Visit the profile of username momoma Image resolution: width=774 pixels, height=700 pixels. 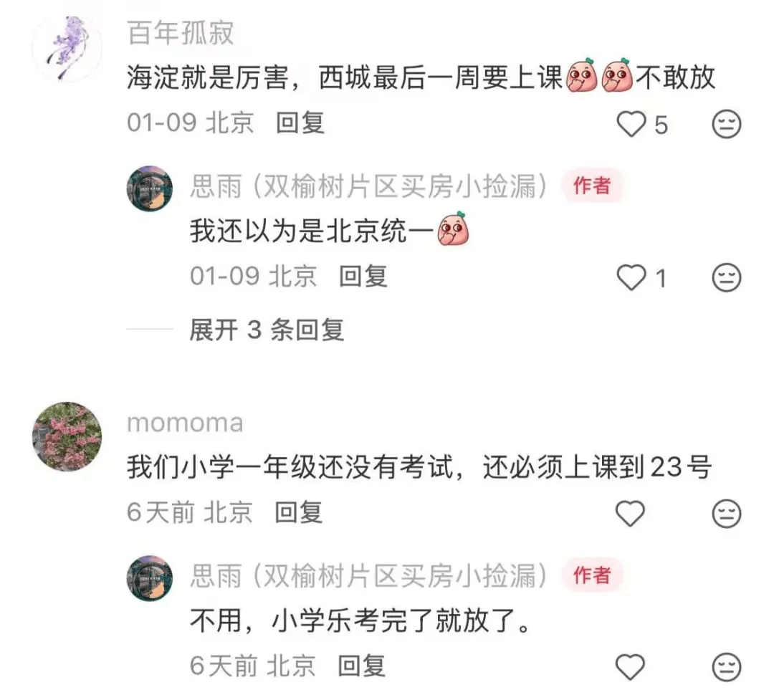pos(185,423)
